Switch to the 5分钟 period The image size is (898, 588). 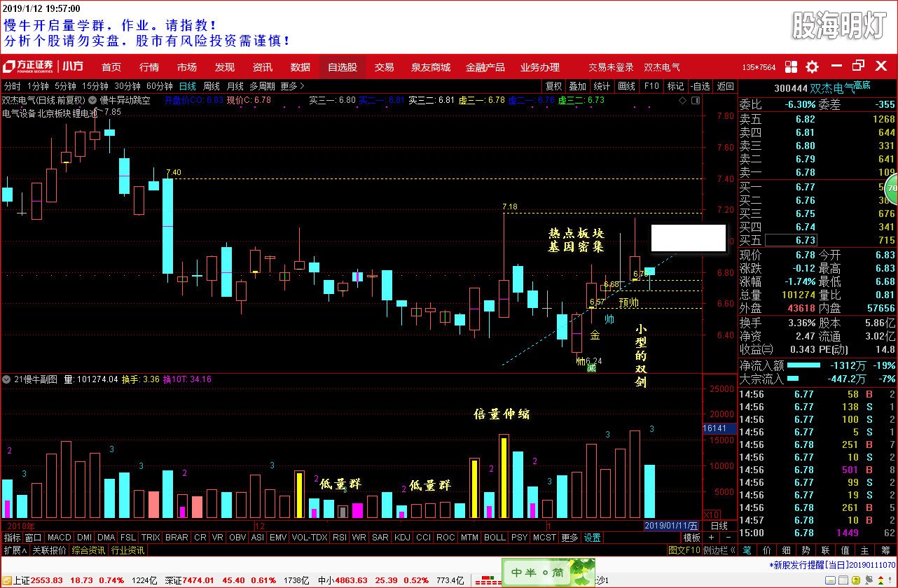click(x=65, y=86)
